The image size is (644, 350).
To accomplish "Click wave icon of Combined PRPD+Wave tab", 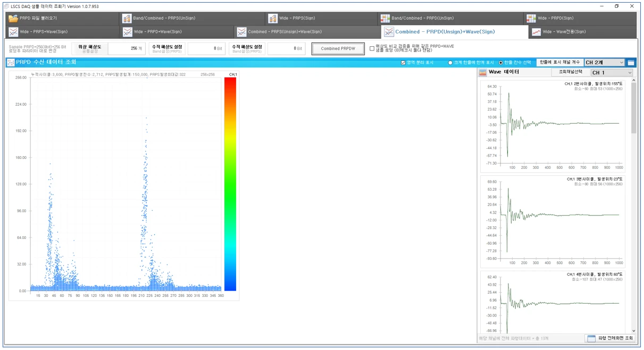I will pos(389,32).
